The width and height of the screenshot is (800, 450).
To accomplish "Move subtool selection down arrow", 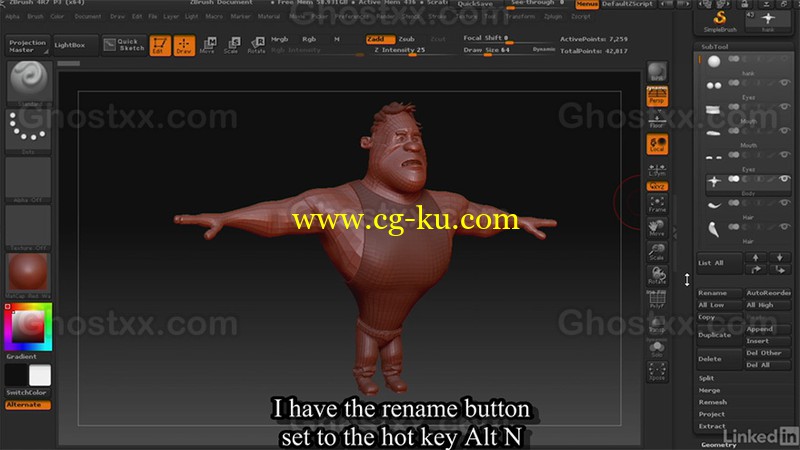I will (x=780, y=257).
